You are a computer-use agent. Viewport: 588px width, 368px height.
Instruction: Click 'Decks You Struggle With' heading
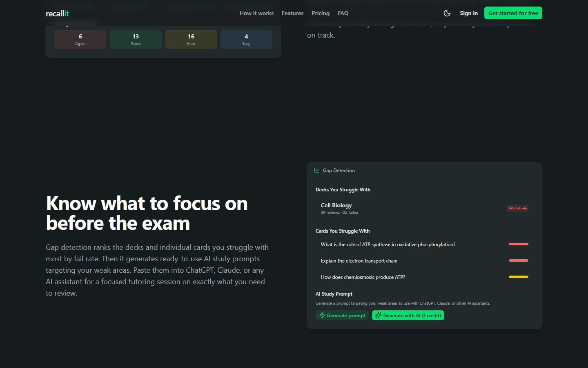pyautogui.click(x=343, y=190)
